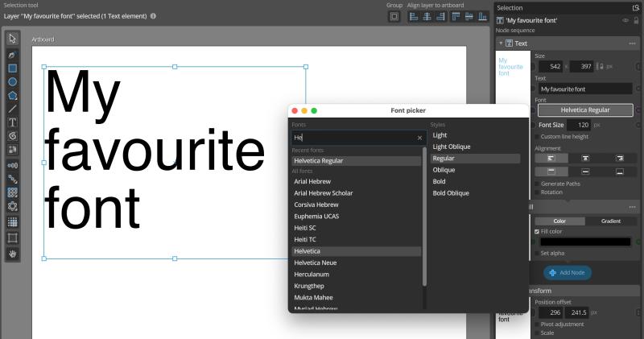Choose the Polygon shape tool
Screen dimensions: 644x339
click(x=13, y=95)
